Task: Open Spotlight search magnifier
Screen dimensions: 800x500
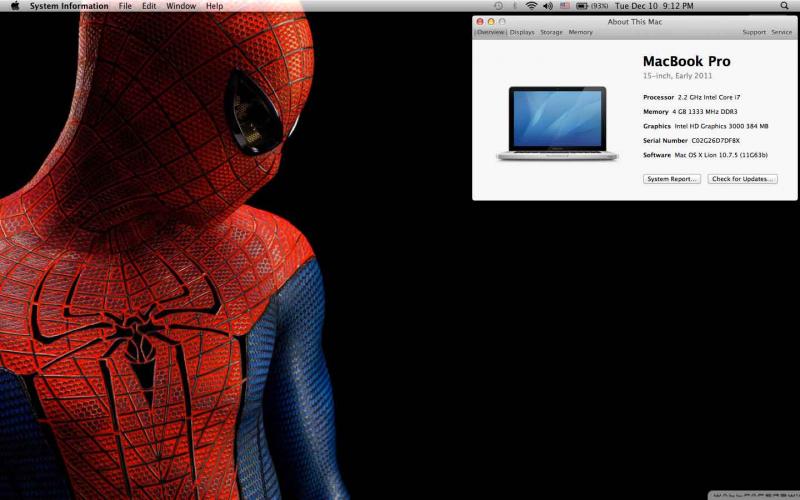Action: coord(784,6)
